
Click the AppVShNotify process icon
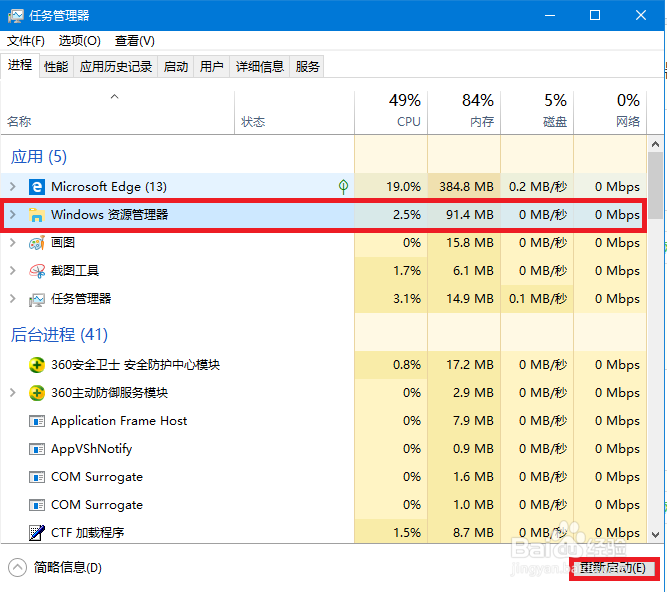coord(37,449)
